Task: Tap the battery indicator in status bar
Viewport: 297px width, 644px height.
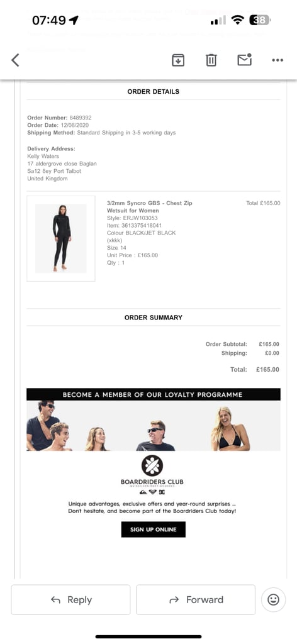Action: click(x=260, y=19)
